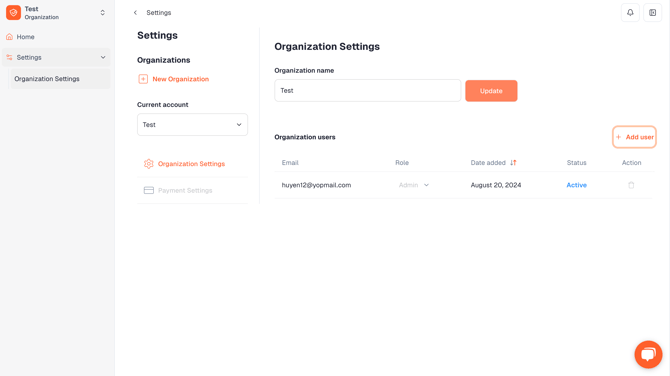The height and width of the screenshot is (376, 670).
Task: Click the Home house icon in sidebar
Action: pos(9,37)
